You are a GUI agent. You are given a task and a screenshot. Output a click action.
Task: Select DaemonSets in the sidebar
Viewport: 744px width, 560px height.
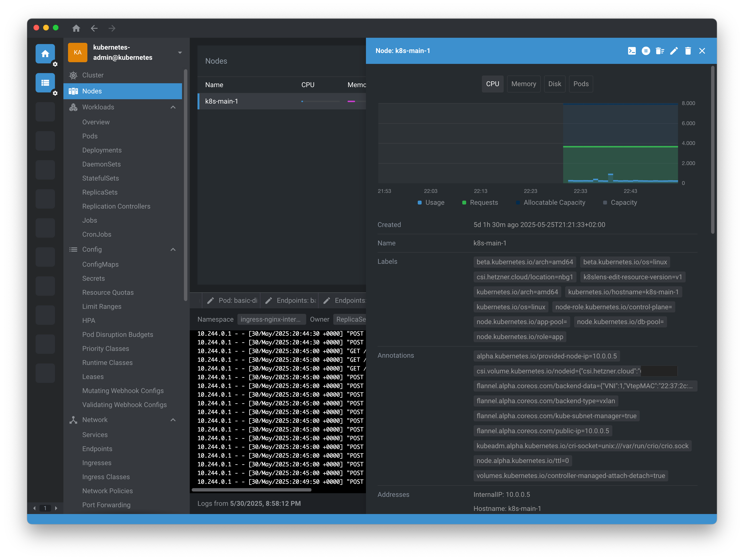coord(101,164)
